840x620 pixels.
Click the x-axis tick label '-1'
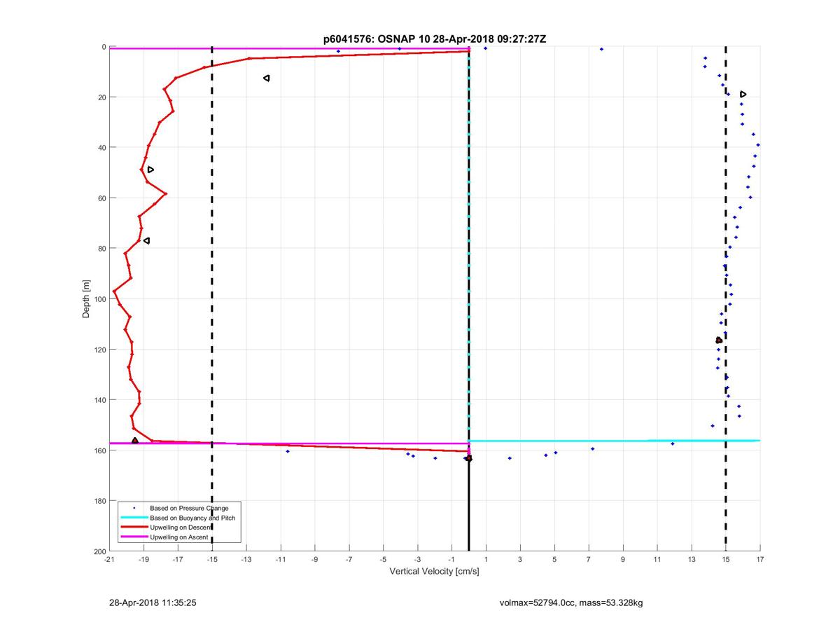click(x=451, y=560)
